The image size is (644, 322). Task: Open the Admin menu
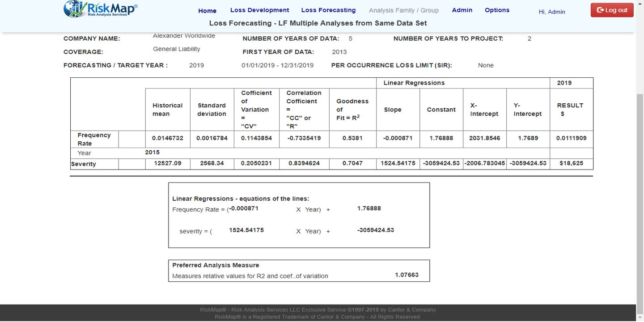[462, 10]
